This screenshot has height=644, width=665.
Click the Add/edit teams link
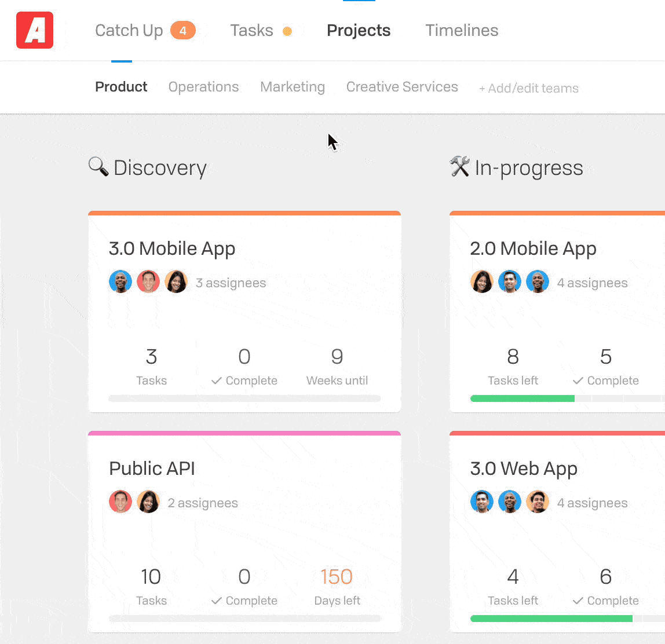coord(529,88)
